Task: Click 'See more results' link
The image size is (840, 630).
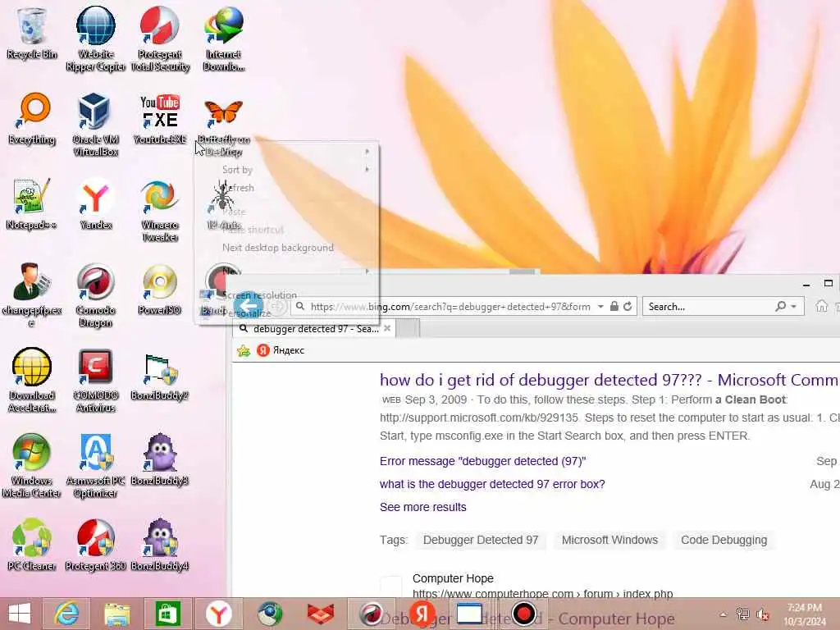Action: pos(422,507)
